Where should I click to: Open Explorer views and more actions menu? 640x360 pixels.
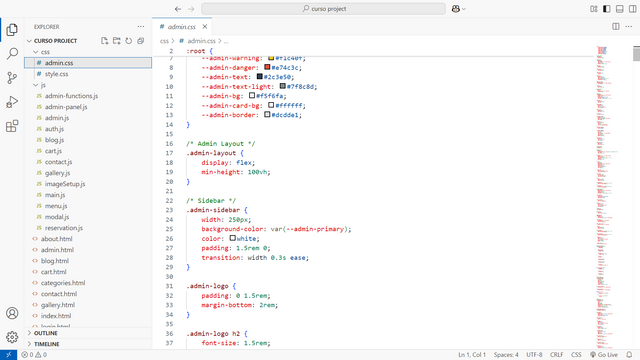pos(141,27)
